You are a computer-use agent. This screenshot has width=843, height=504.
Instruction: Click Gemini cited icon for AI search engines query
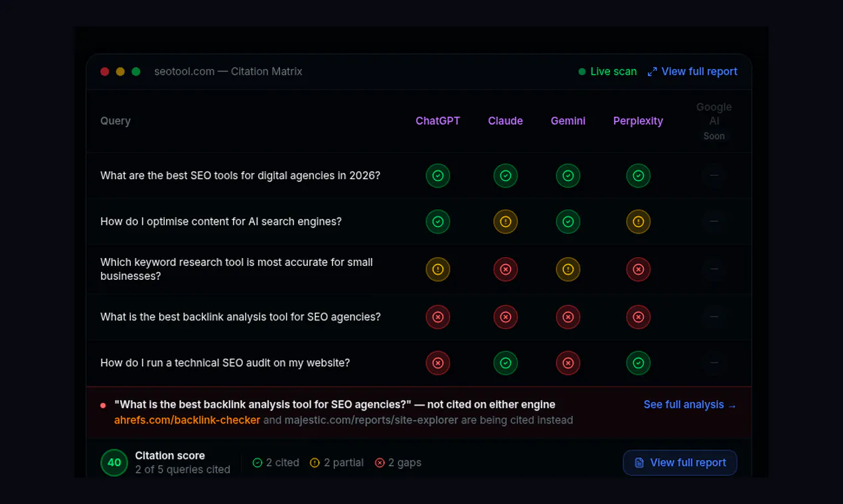coord(568,221)
